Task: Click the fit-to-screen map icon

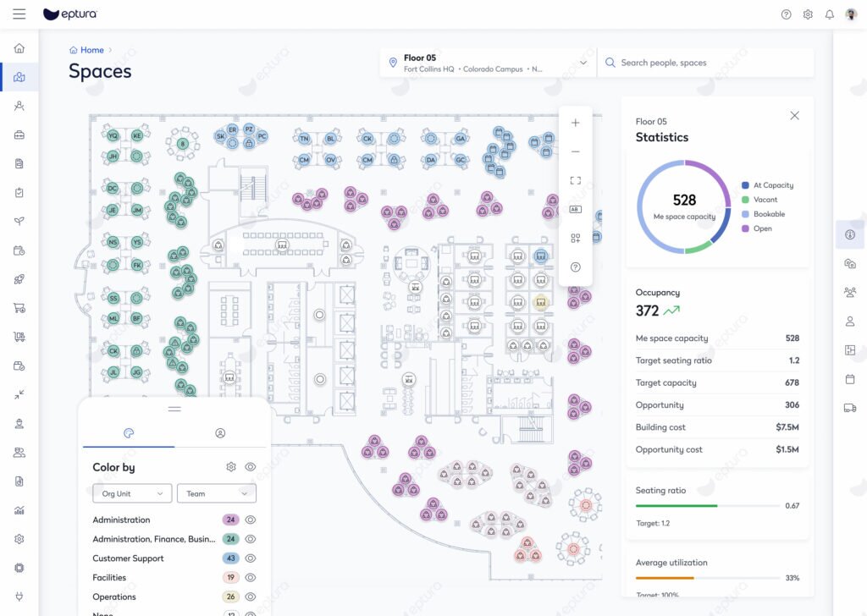Action: tap(576, 180)
